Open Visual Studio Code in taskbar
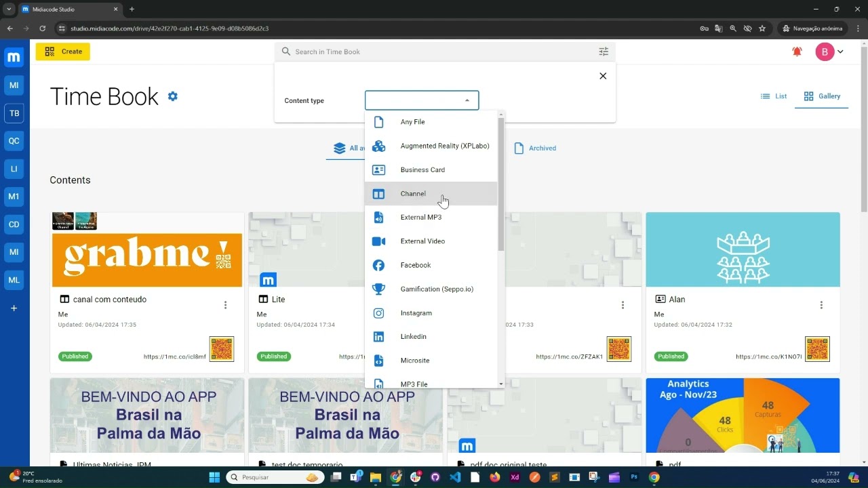Screen dimensions: 868x488 tap(455, 477)
